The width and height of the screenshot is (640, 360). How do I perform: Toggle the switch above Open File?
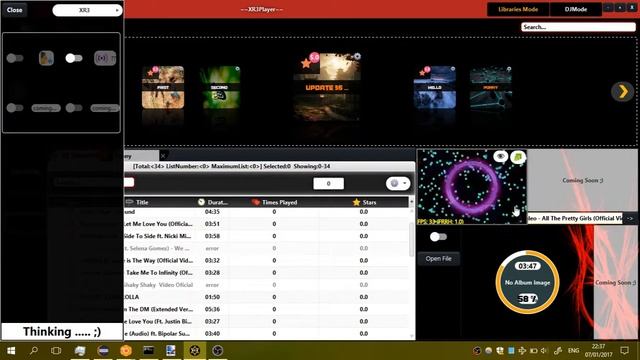438,237
